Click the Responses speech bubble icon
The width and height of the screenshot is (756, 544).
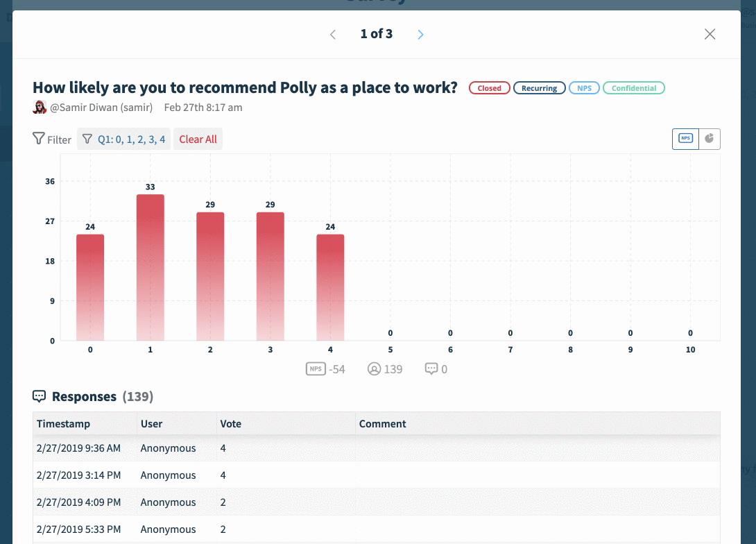click(x=39, y=396)
